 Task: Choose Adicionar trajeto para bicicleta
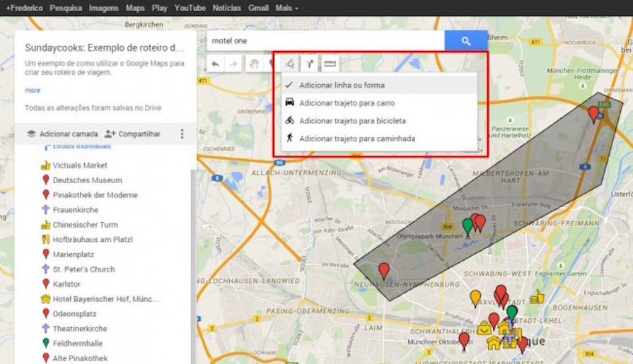click(379, 121)
